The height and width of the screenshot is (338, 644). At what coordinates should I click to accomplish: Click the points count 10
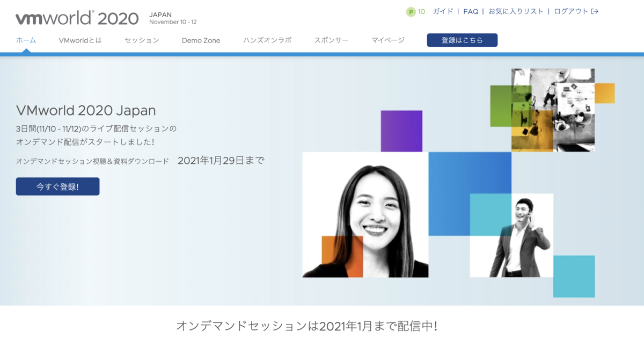pyautogui.click(x=421, y=11)
